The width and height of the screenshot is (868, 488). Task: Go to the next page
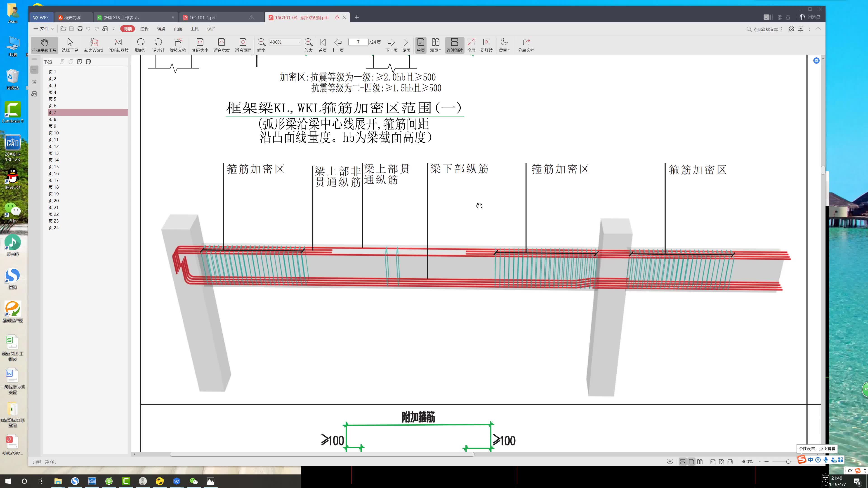[x=391, y=42]
